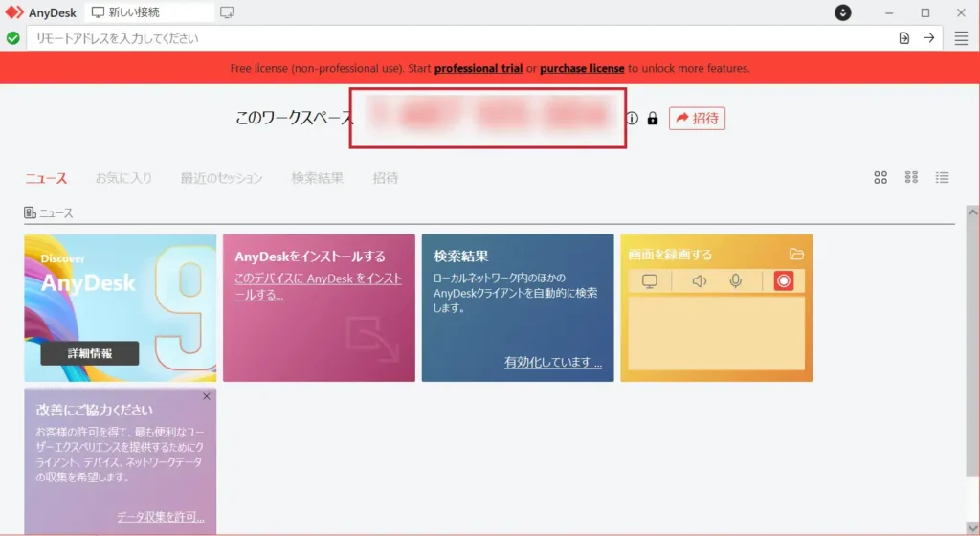Open the お気に入り tab

click(123, 178)
